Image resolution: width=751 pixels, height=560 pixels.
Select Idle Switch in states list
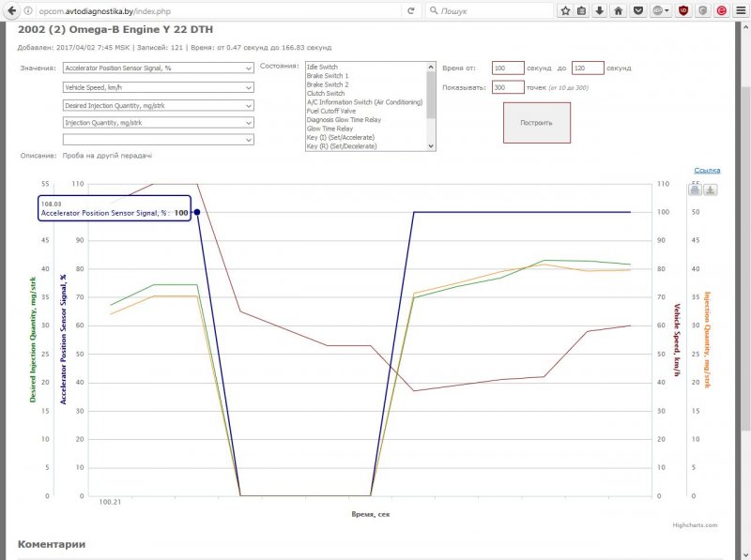(x=322, y=68)
